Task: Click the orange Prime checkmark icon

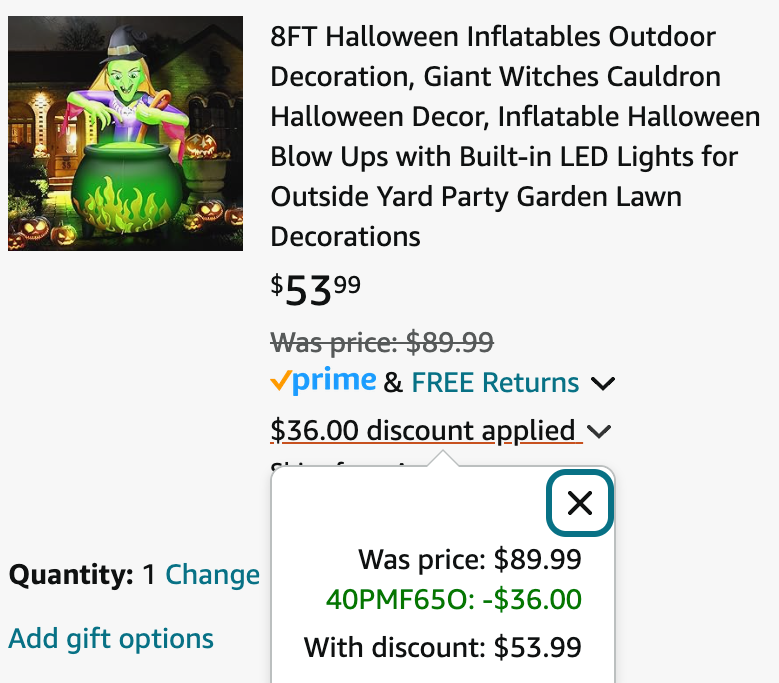Action: pyautogui.click(x=281, y=381)
